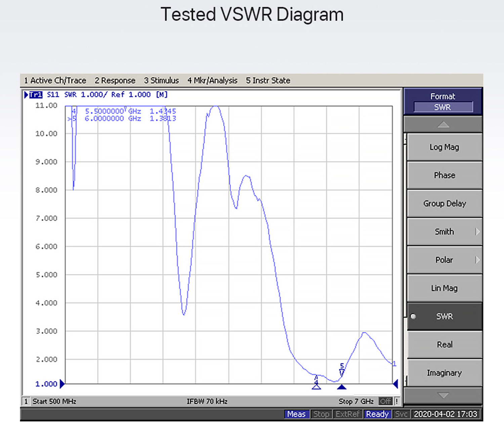504x432 pixels.
Task: Click the reference level arrow at 1.000
Action: pos(62,384)
